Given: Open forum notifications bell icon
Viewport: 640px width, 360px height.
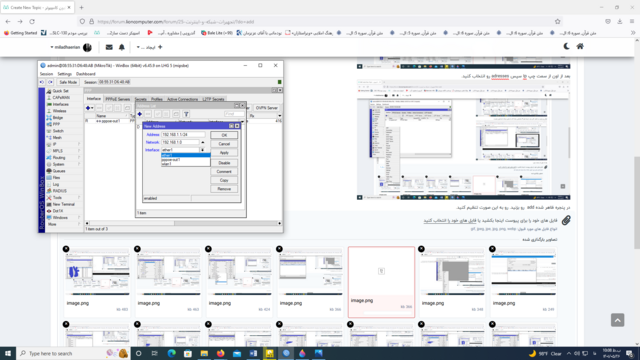Looking at the screenshot, I should (122, 47).
